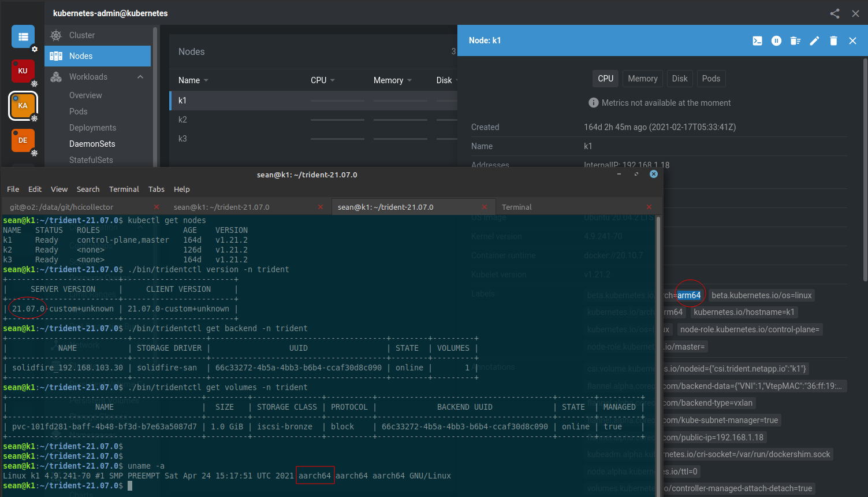Image resolution: width=868 pixels, height=497 pixels.
Task: Select node k1 row in table
Action: (x=314, y=101)
